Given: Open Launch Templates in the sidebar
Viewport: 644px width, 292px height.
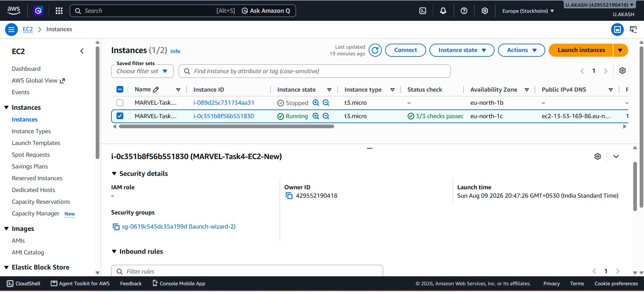Looking at the screenshot, I should coord(36,143).
